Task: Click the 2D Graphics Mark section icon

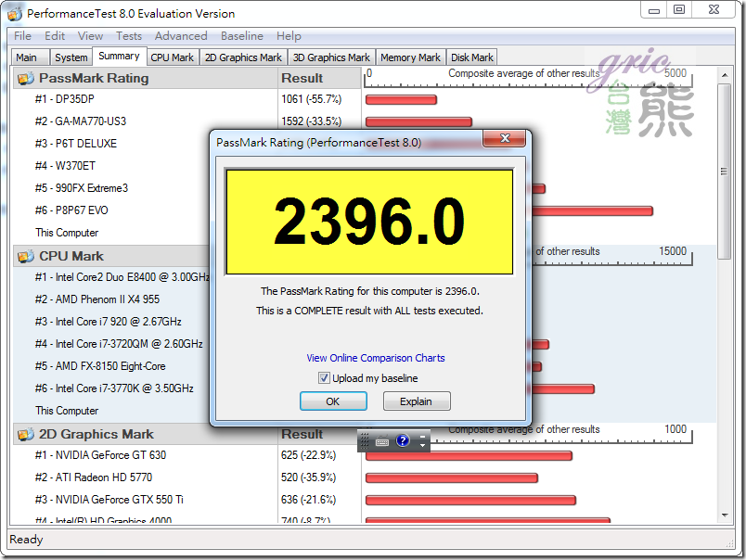Action: [26, 435]
